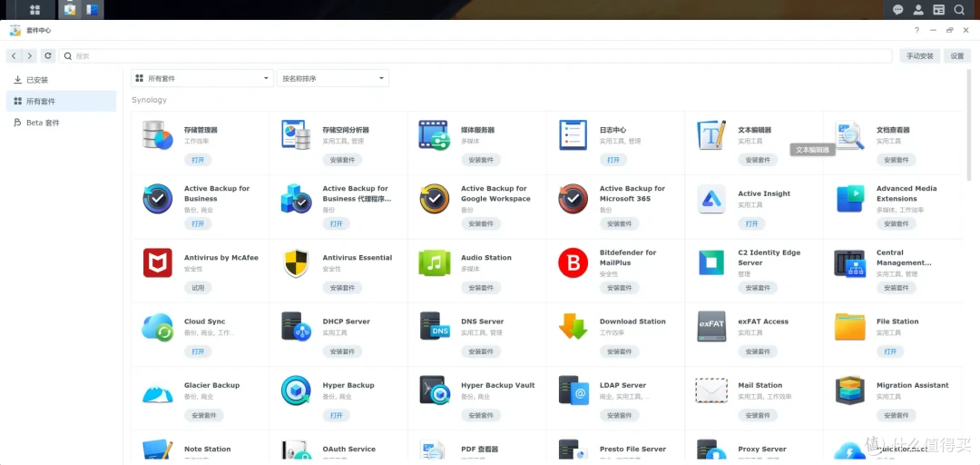Click 试用 for Antivirus by McAfee
Screen dimensions: 980x465
tap(198, 288)
